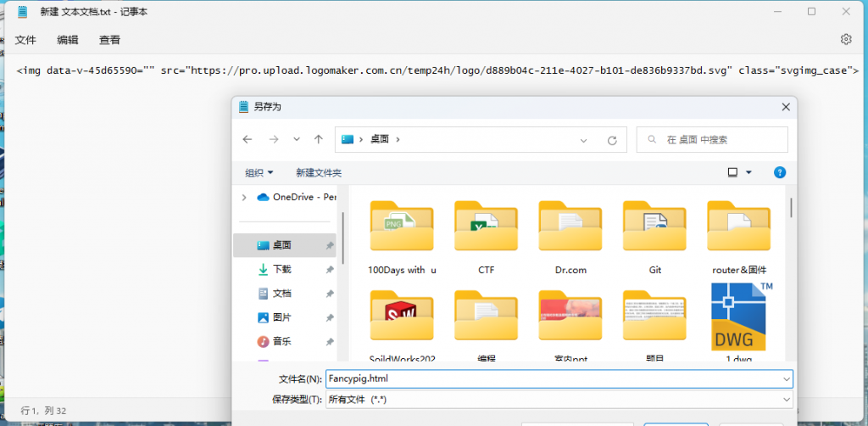Go forward in Save As dialog
The image size is (868, 426).
pyautogui.click(x=274, y=140)
